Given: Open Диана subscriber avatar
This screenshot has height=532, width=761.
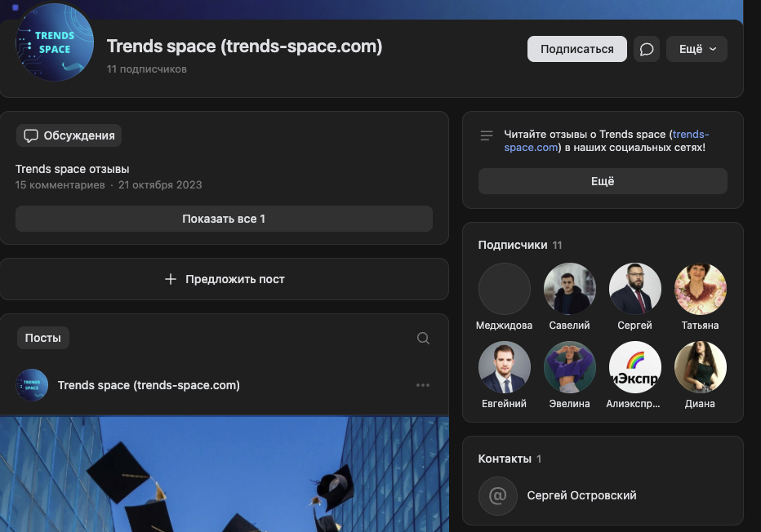Looking at the screenshot, I should click(701, 367).
